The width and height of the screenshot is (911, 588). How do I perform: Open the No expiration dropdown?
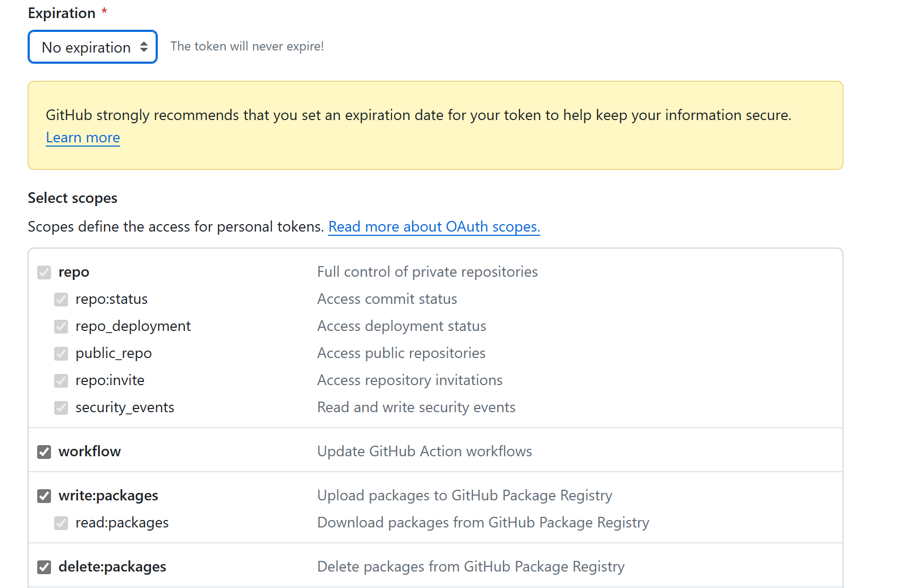[92, 47]
